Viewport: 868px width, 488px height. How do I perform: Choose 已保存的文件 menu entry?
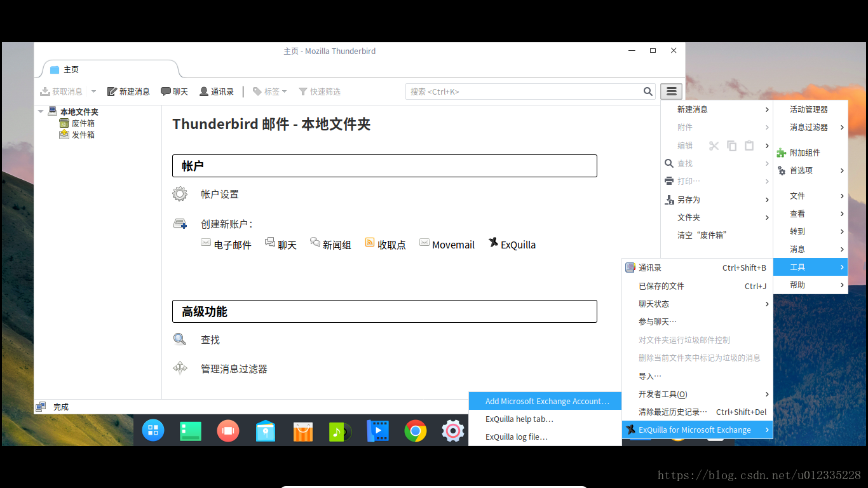tap(697, 286)
